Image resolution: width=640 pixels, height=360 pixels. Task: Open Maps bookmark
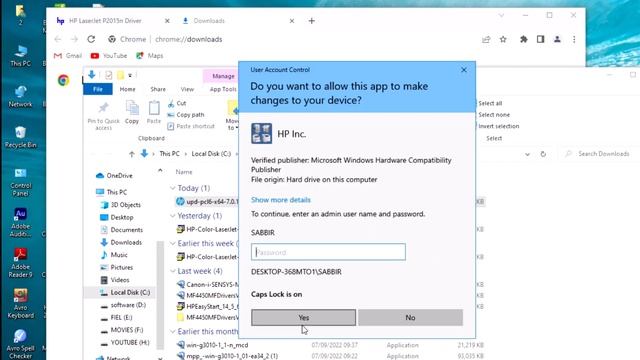pyautogui.click(x=150, y=56)
